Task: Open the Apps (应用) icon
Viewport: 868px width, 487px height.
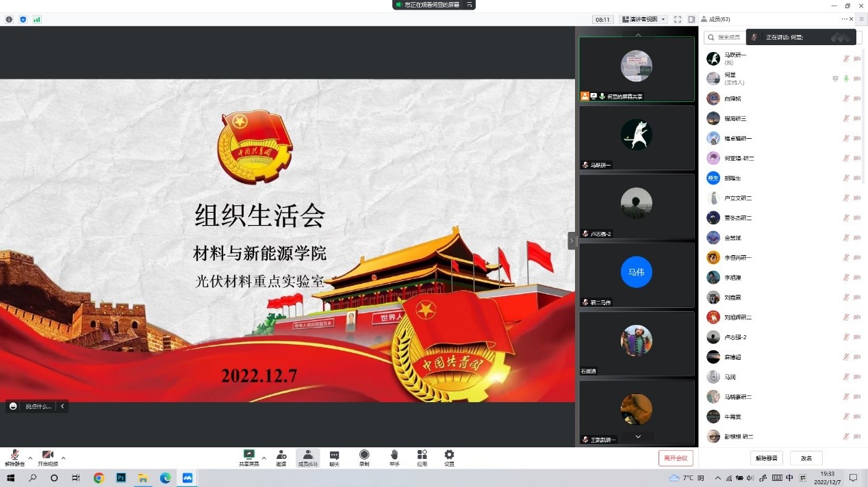Action: 422,456
